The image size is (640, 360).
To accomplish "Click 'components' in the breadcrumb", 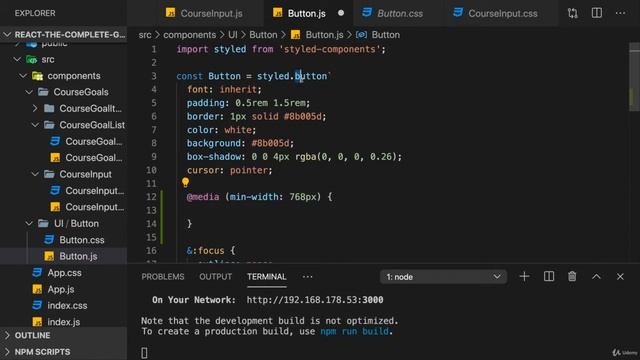I will (x=189, y=35).
